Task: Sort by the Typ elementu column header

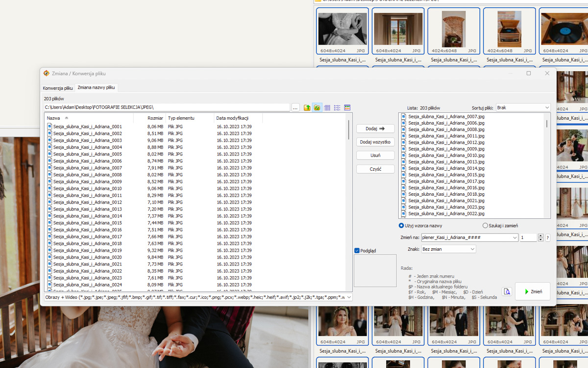Action: click(190, 118)
